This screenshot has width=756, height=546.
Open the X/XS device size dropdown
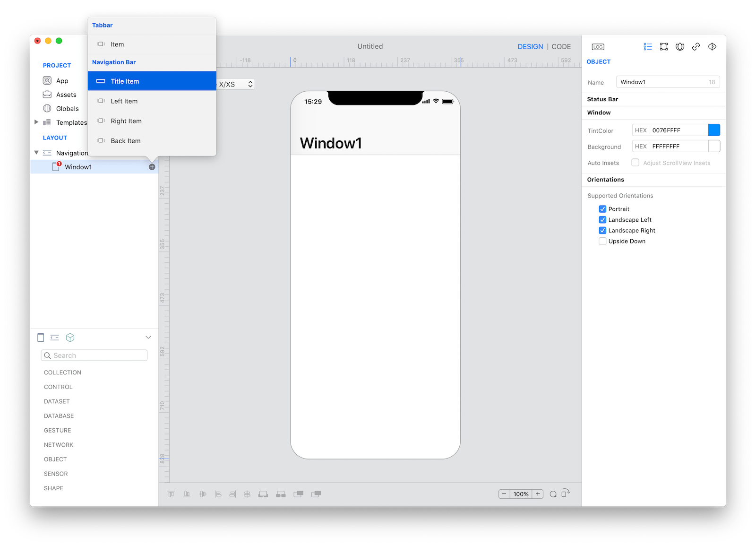pos(236,84)
